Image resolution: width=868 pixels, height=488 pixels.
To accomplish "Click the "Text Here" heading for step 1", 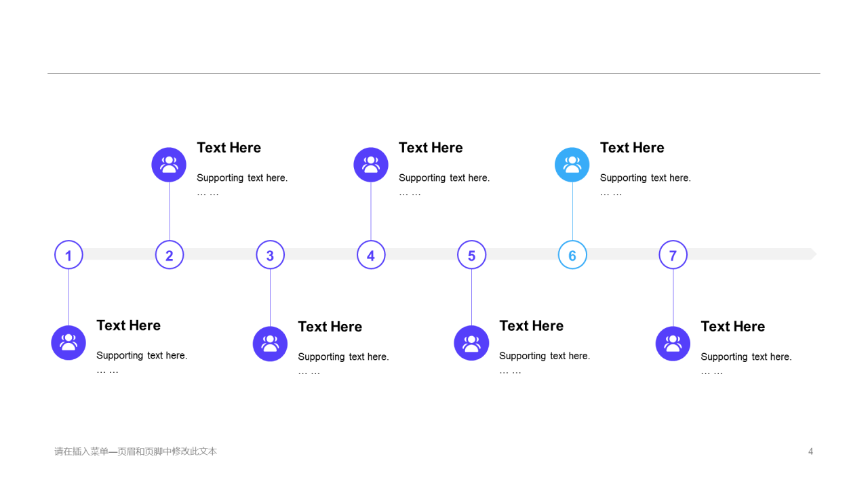I will [x=129, y=325].
